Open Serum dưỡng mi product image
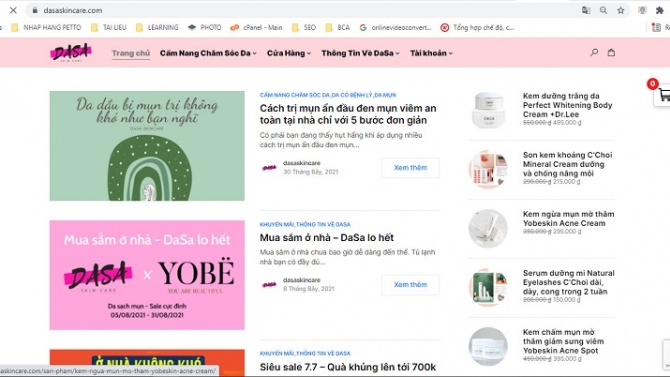 pos(488,287)
